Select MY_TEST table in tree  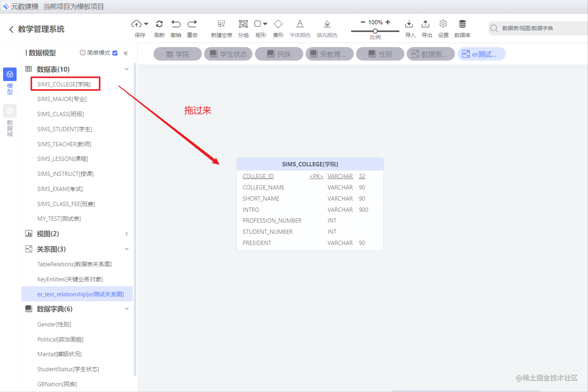(x=59, y=219)
